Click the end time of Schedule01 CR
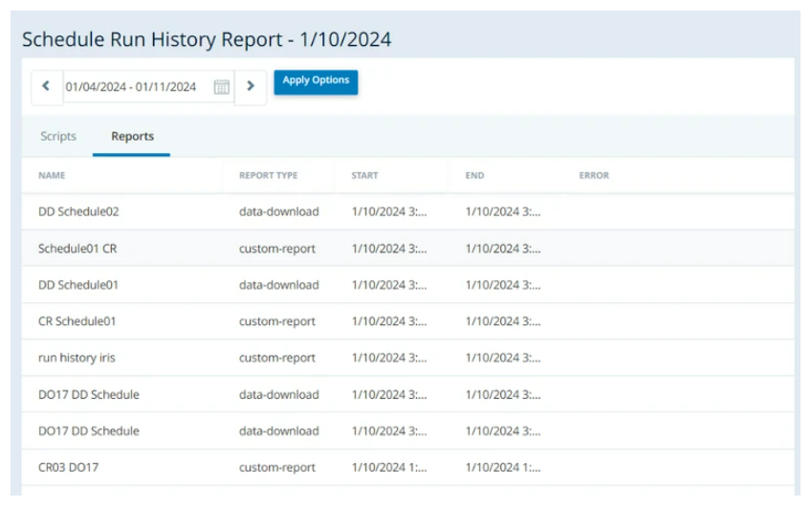Image resolution: width=812 pixels, height=507 pixels. (503, 249)
